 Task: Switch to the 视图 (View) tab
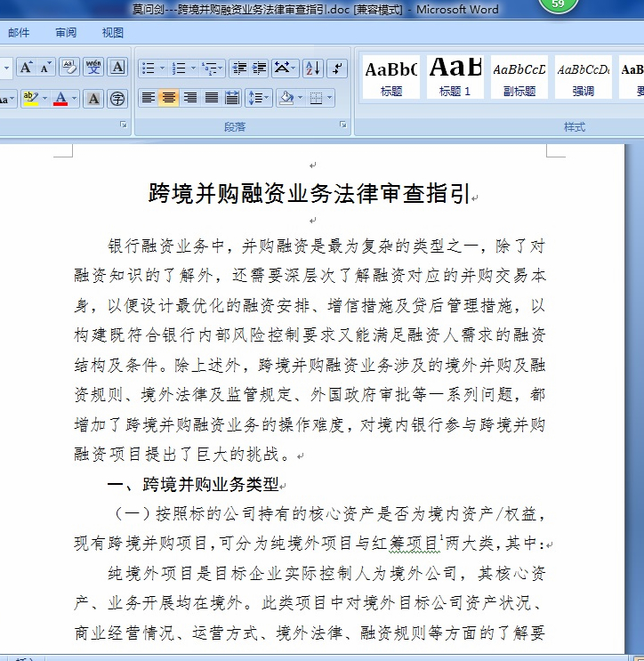tap(113, 33)
